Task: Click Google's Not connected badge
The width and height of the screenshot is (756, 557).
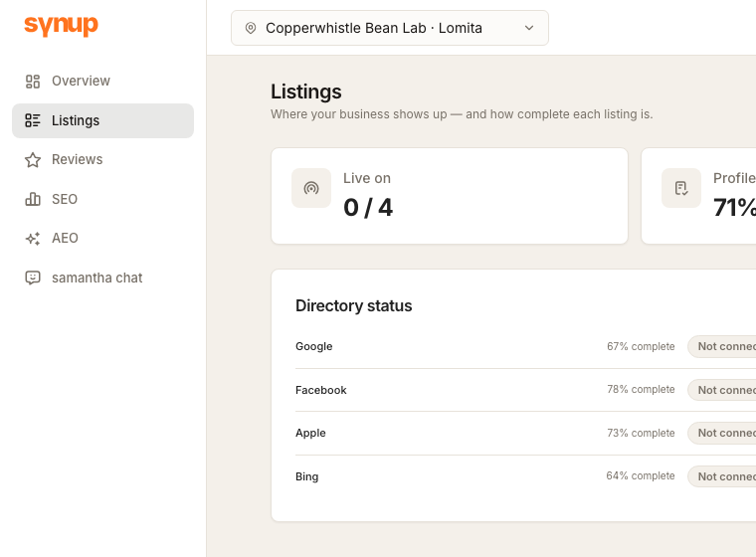Action: point(722,346)
